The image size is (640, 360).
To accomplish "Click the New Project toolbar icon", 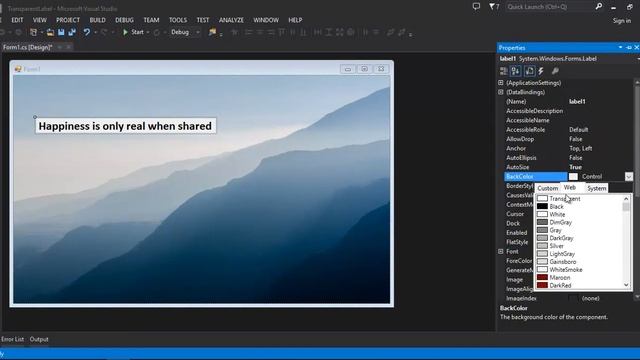I will click(33, 32).
